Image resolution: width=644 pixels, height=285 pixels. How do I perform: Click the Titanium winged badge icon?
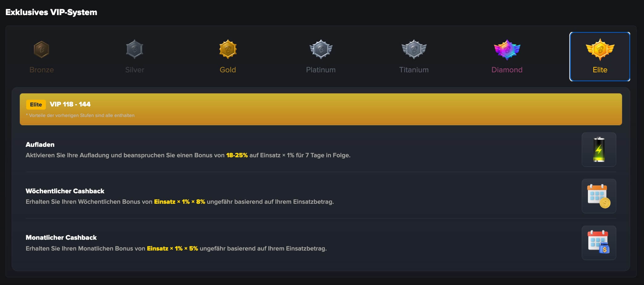(414, 49)
